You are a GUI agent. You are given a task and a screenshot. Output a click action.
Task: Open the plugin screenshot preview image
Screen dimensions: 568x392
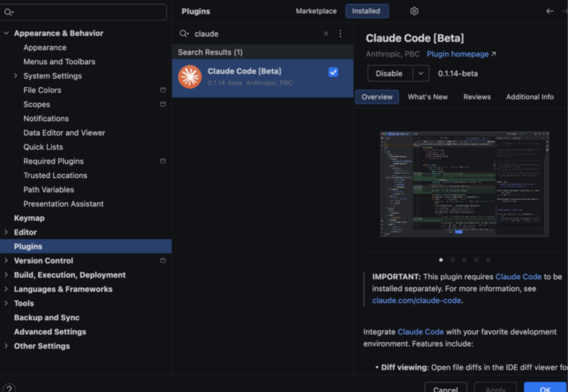click(464, 184)
